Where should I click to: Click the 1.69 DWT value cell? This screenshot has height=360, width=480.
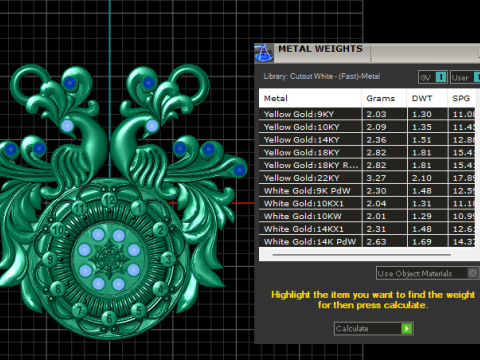tap(427, 241)
